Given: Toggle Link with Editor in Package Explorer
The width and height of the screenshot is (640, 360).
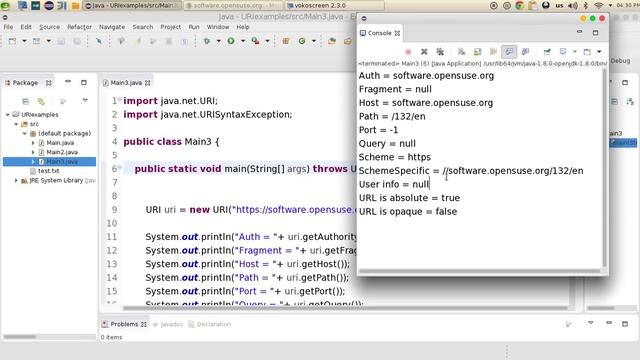Looking at the screenshot, I should [41, 101].
